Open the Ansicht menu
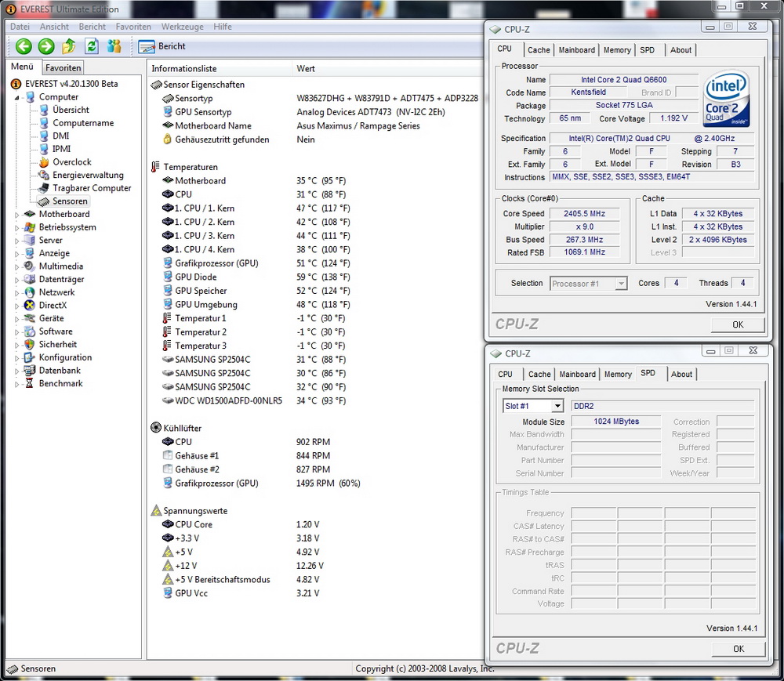This screenshot has height=681, width=784. (x=54, y=27)
